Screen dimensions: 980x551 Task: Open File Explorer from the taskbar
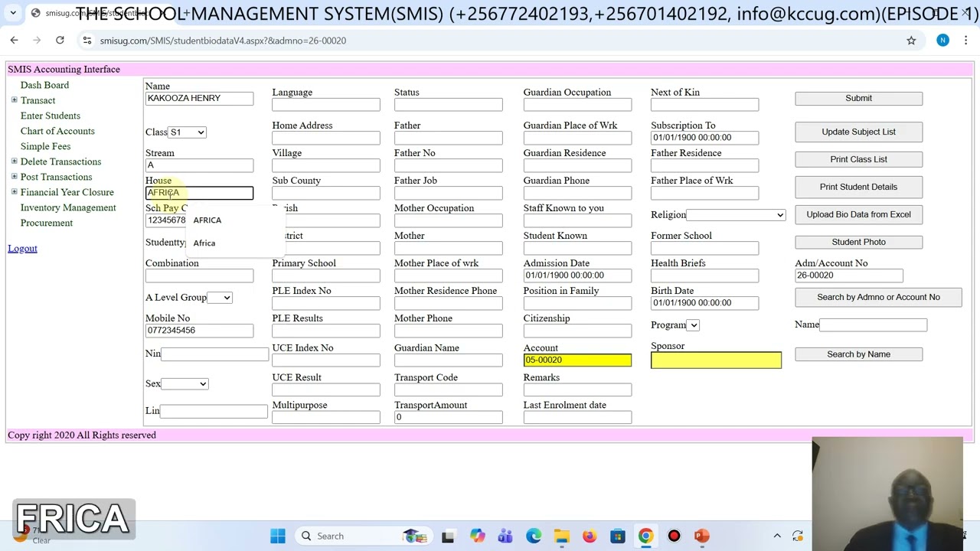(x=561, y=536)
